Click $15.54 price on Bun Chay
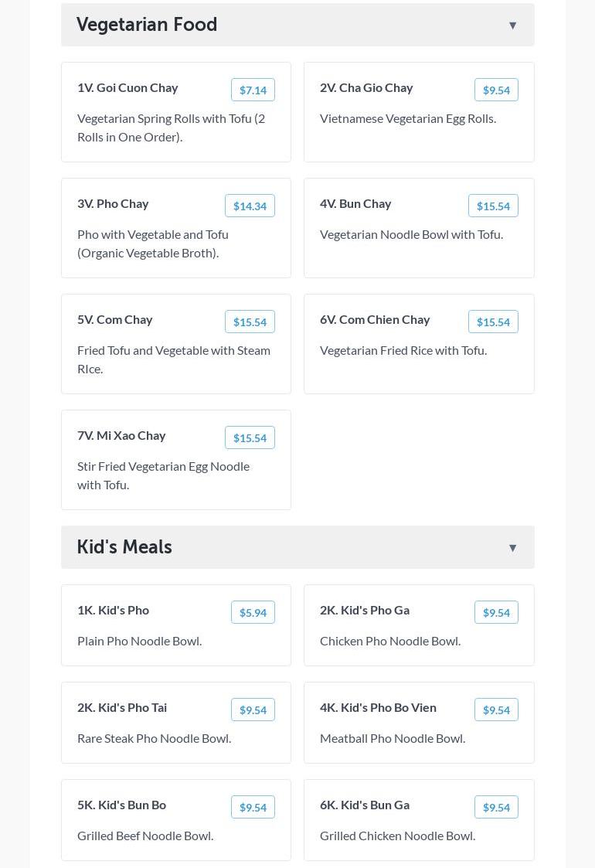595x868 pixels. [x=493, y=206]
